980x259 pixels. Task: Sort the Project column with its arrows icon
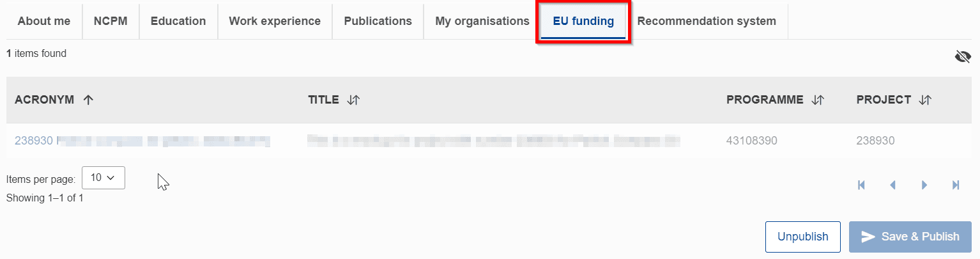pyautogui.click(x=925, y=100)
